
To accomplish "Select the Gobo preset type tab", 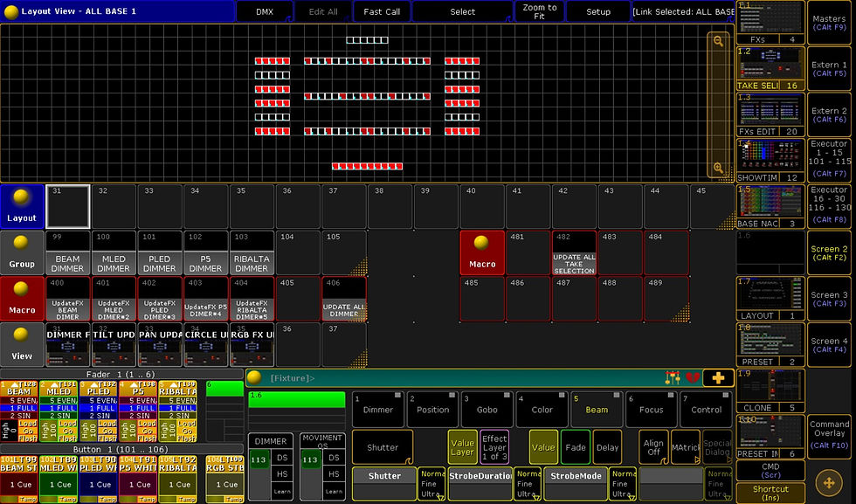I will tap(487, 410).
